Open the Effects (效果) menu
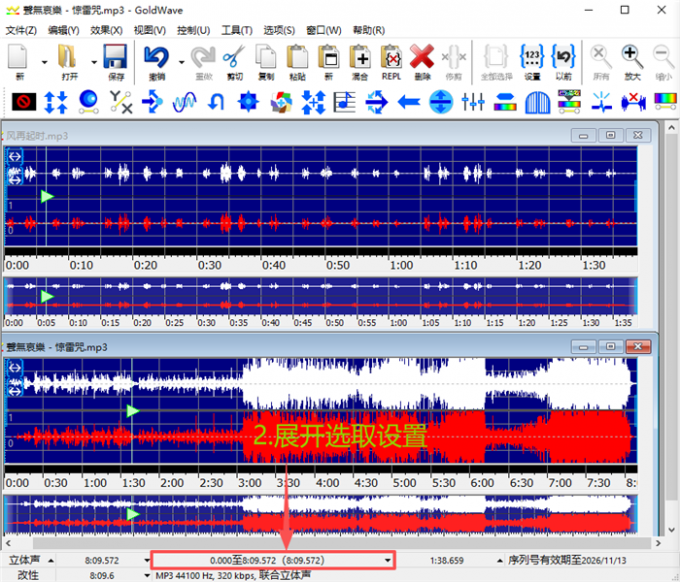 [x=106, y=30]
